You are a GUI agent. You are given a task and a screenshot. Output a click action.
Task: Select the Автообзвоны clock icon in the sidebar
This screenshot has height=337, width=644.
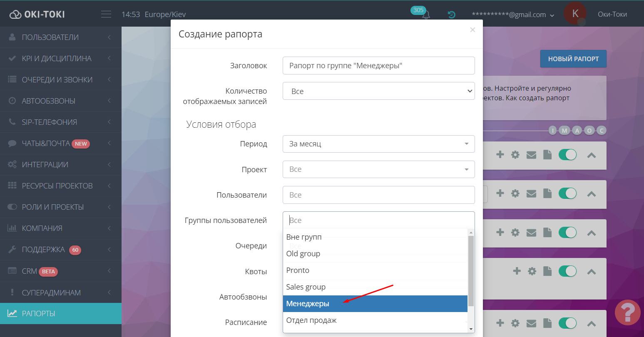point(12,101)
